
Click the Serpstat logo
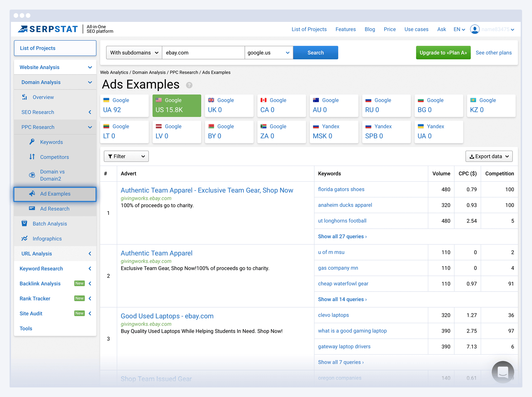tap(48, 29)
